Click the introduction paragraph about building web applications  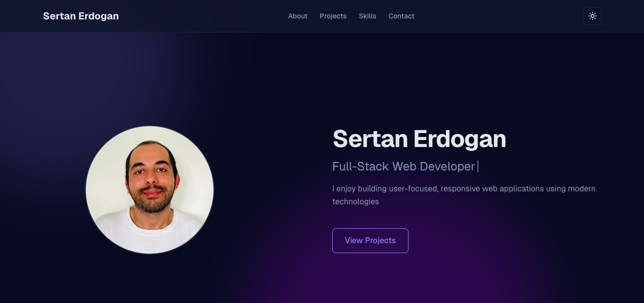464,195
